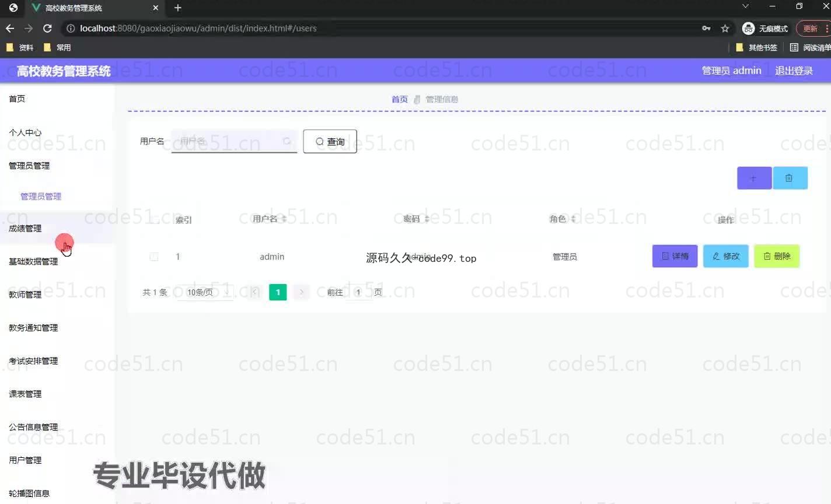The width and height of the screenshot is (831, 504).
Task: Open 个人中心 in the sidebar
Action: [x=57, y=132]
